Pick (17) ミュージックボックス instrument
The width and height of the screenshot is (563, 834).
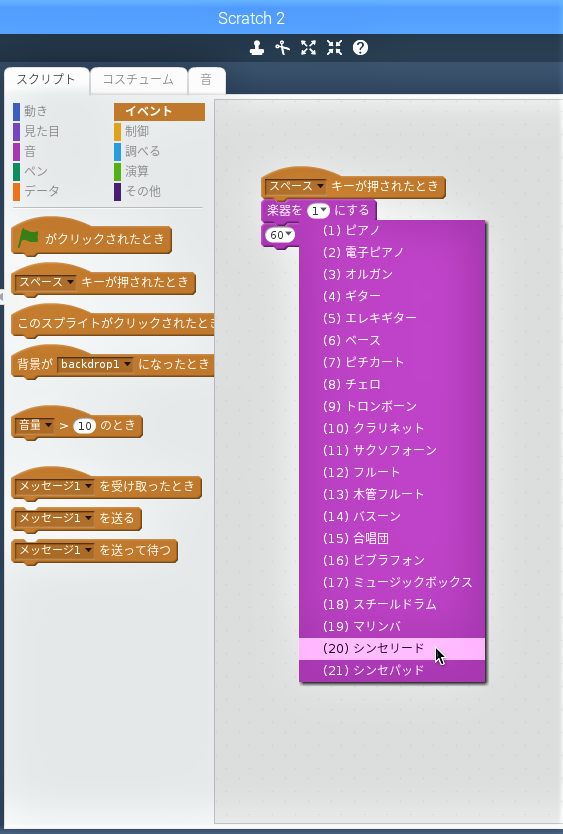tap(392, 582)
